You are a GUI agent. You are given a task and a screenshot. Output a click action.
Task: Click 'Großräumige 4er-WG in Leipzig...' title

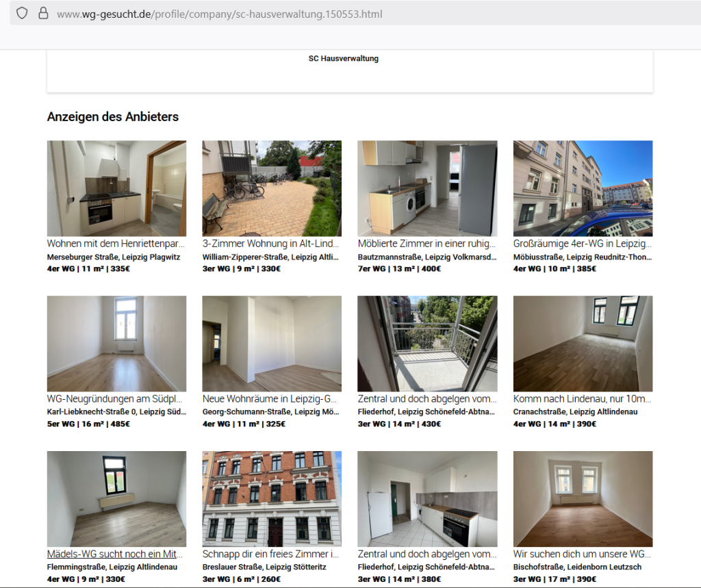coord(582,244)
